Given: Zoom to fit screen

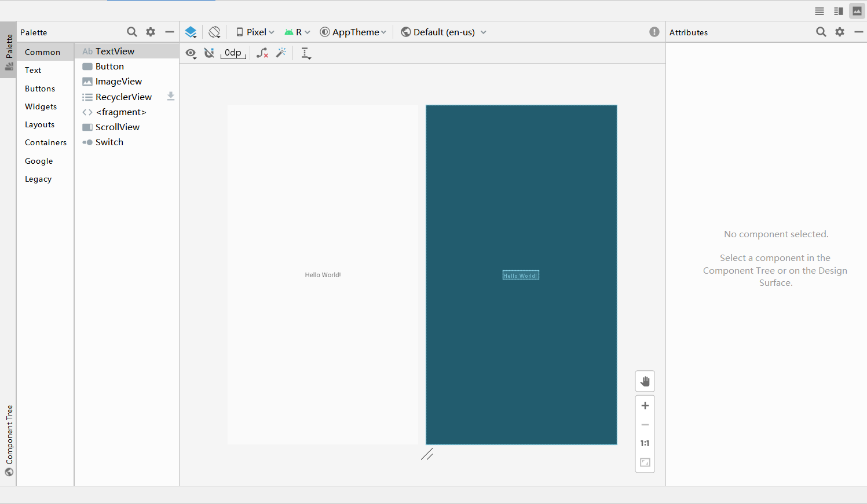Looking at the screenshot, I should coord(645,462).
